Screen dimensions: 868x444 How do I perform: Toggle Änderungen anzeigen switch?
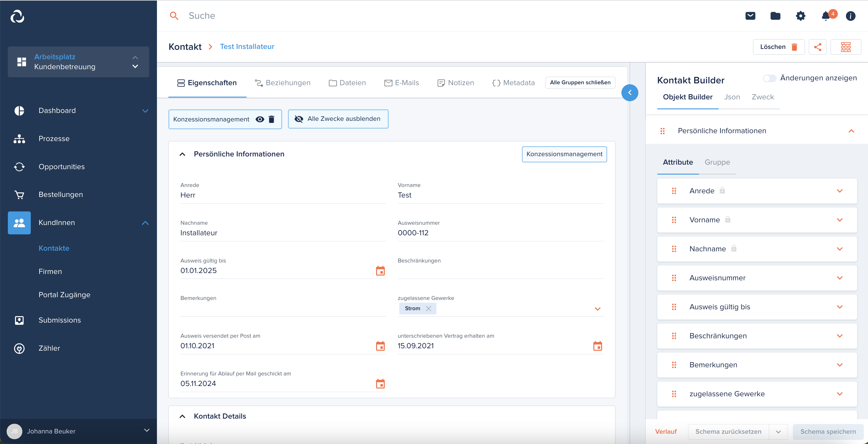(769, 78)
